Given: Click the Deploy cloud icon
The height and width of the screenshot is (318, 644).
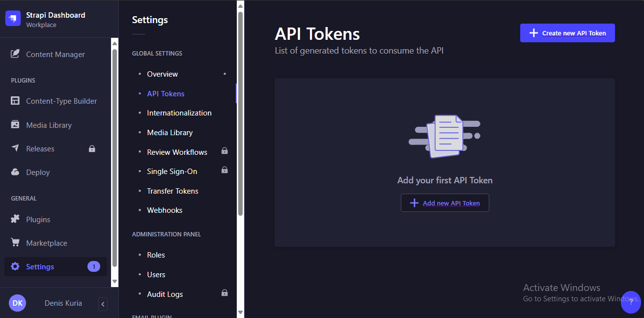Looking at the screenshot, I should 15,172.
